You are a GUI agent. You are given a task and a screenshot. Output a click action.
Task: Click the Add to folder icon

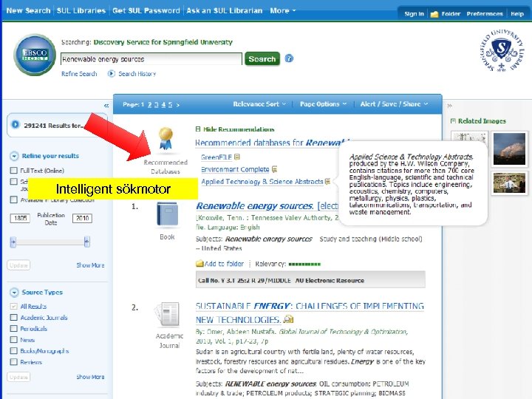click(x=199, y=264)
